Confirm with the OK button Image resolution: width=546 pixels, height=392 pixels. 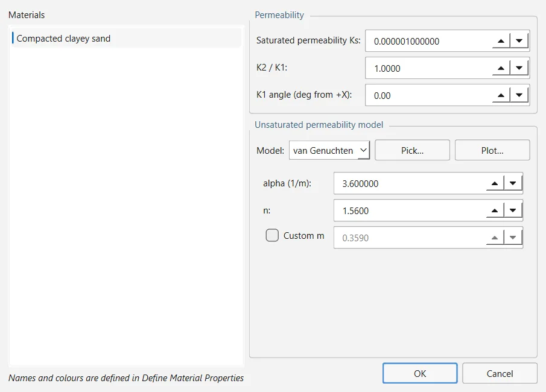click(x=420, y=373)
